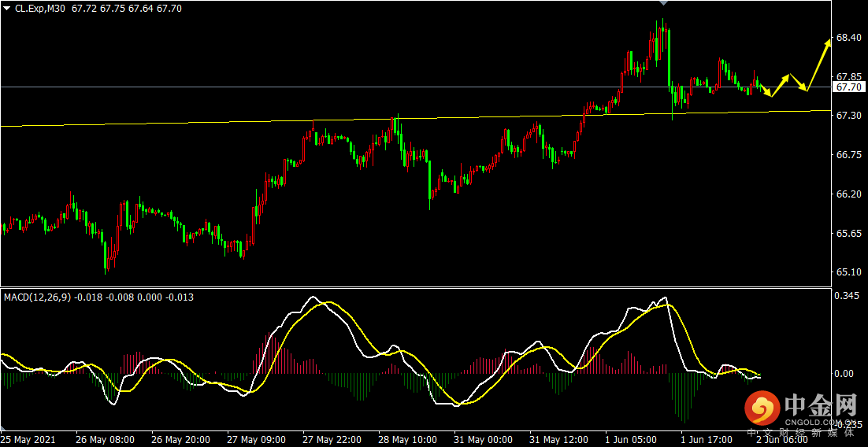This screenshot has height=447, width=868.
Task: Click the 26 May 20:00 time label
Action: [181, 440]
